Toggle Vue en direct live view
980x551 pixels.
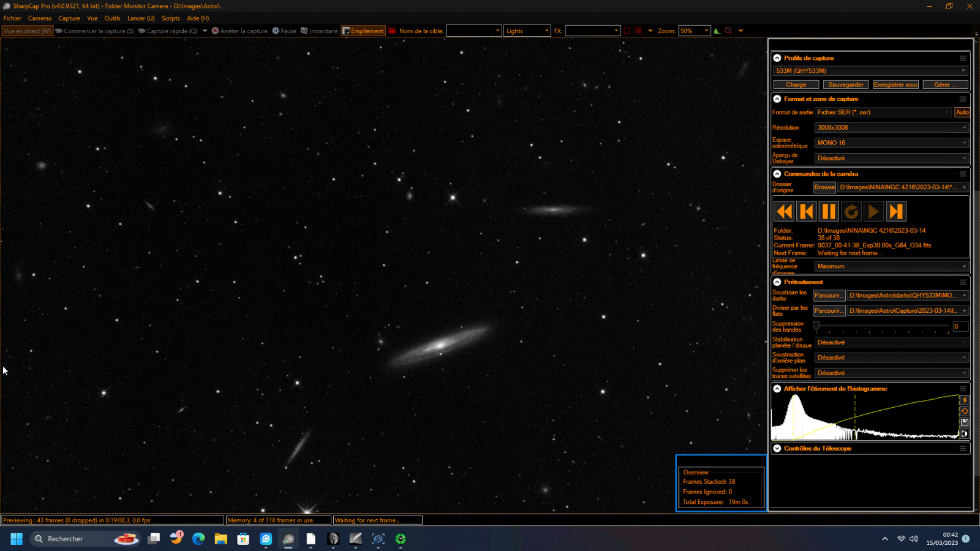coord(27,31)
